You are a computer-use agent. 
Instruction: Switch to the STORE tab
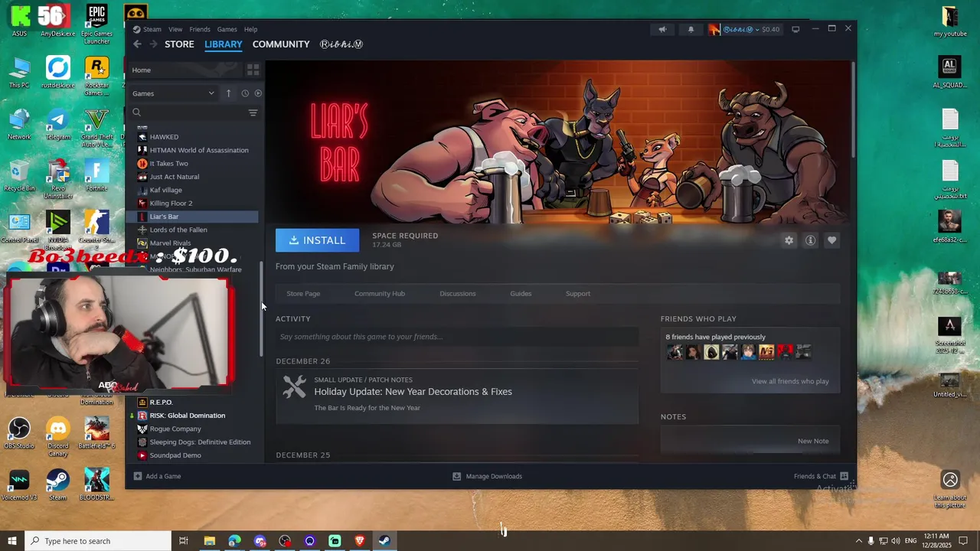coord(179,44)
